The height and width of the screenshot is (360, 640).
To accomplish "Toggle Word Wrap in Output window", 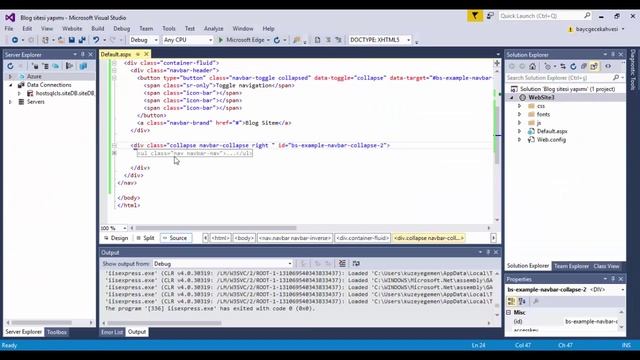I will click(356, 264).
